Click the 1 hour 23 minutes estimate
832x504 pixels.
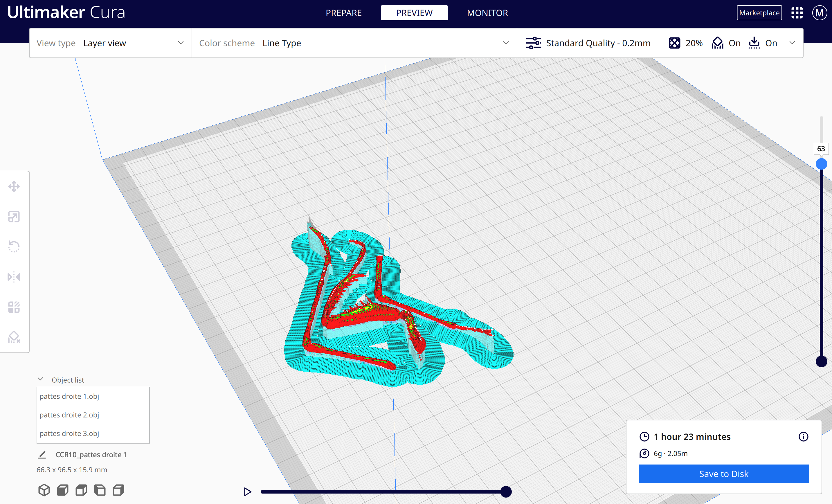(x=692, y=436)
